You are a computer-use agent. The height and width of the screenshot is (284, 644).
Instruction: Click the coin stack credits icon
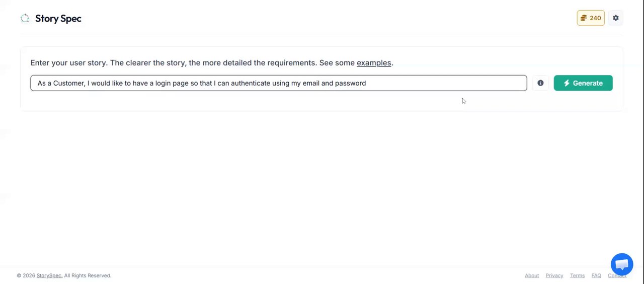click(584, 18)
